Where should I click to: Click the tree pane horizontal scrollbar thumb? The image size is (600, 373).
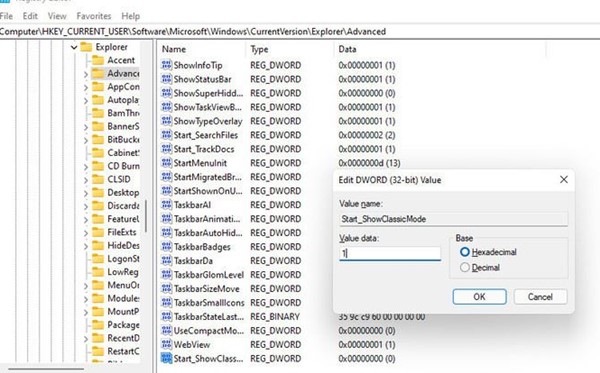(46, 369)
